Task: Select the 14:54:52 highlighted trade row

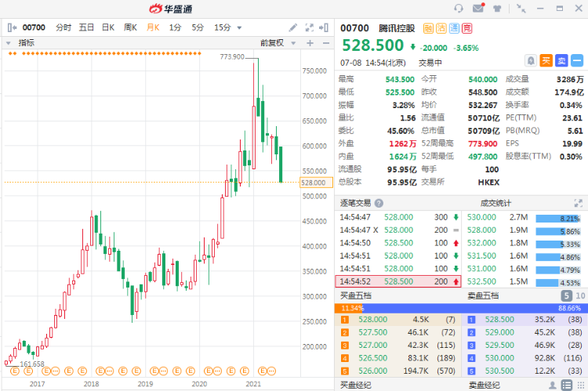Action: pos(397,281)
